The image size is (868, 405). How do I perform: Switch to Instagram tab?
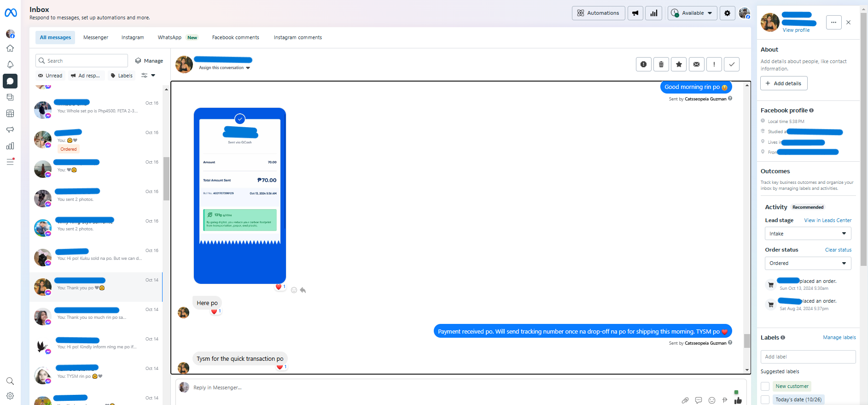tap(133, 37)
